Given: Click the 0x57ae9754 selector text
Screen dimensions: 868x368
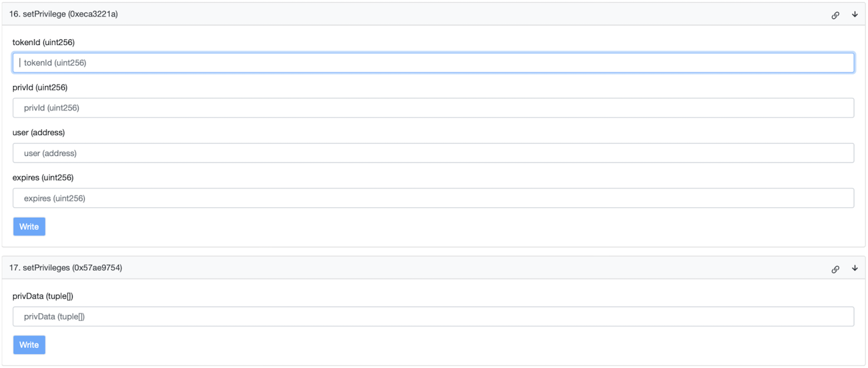Looking at the screenshot, I should (x=97, y=267).
